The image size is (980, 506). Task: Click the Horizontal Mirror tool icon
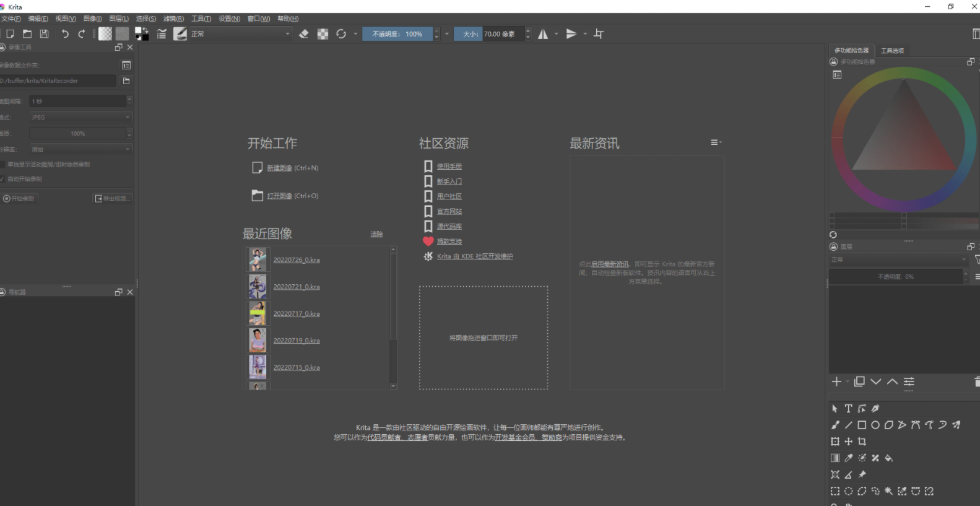543,34
